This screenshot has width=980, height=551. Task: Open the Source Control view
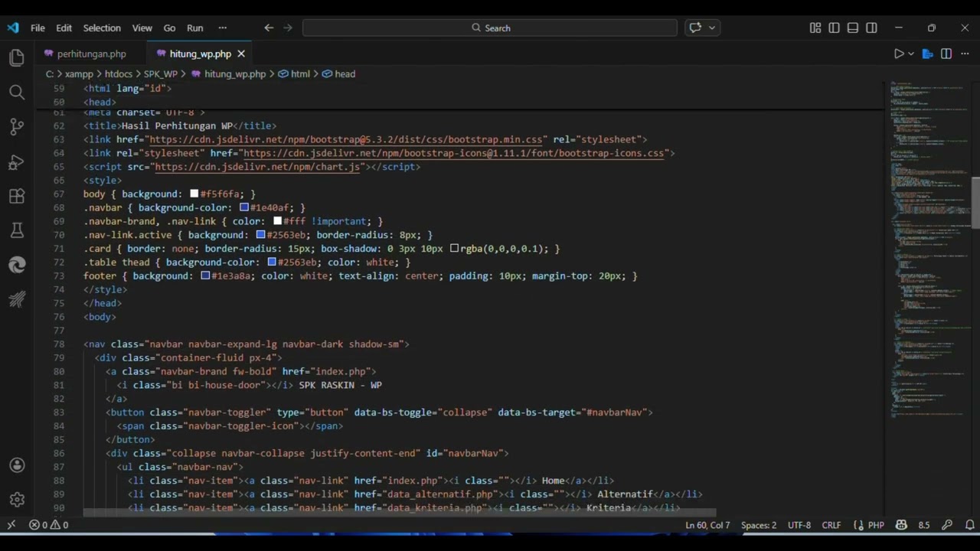[x=17, y=127]
